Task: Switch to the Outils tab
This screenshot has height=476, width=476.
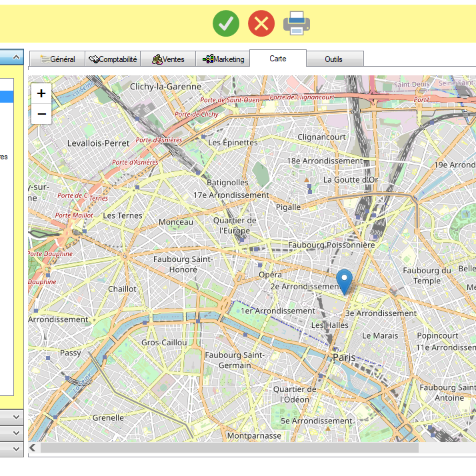Action: coord(333,59)
